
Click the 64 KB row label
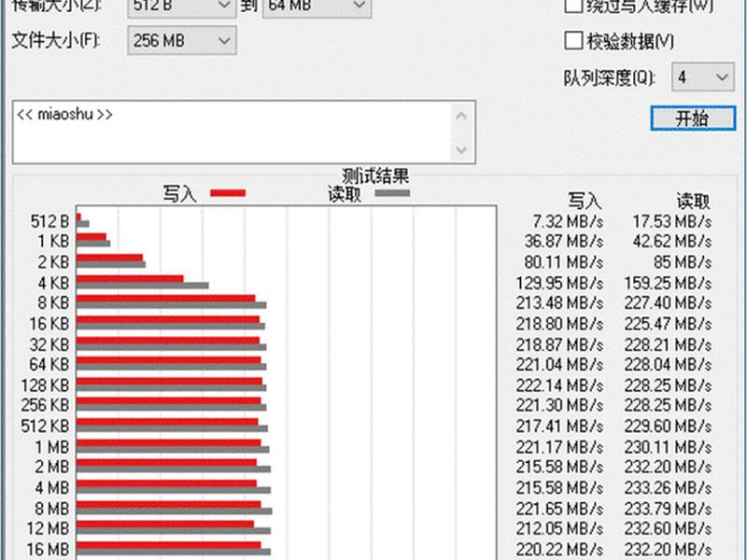tap(49, 364)
